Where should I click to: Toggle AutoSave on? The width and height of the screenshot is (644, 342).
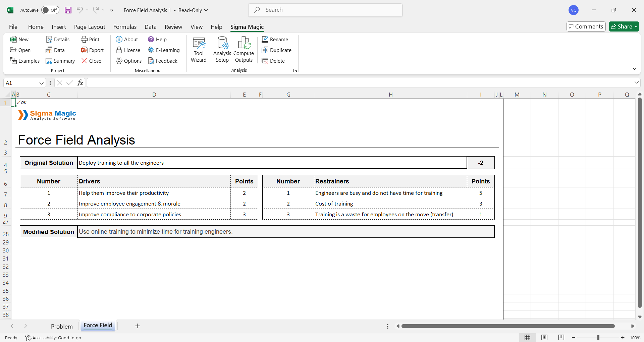pyautogui.click(x=50, y=10)
